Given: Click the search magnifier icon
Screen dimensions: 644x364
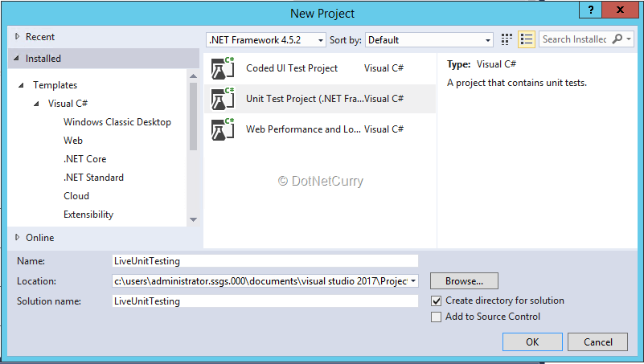Looking at the screenshot, I should tap(617, 39).
